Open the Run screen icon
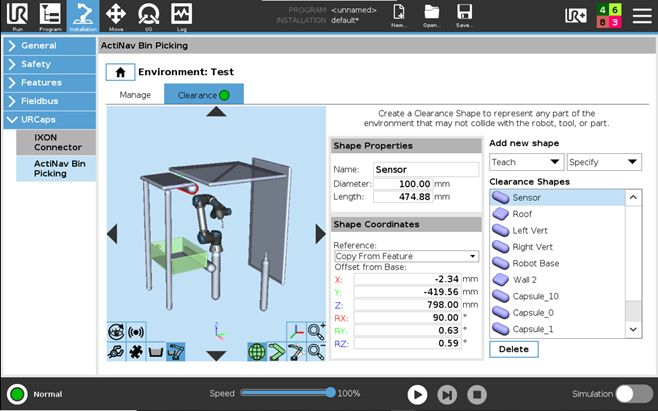The image size is (658, 411). click(17, 16)
